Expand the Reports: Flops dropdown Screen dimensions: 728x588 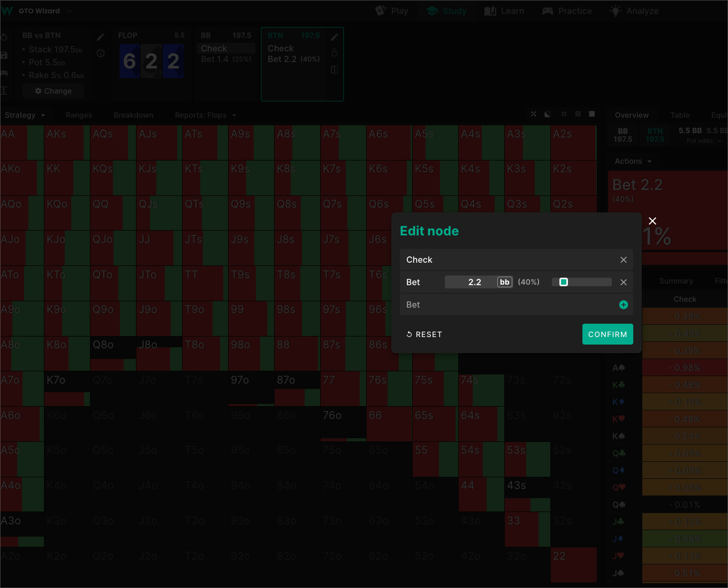click(205, 114)
